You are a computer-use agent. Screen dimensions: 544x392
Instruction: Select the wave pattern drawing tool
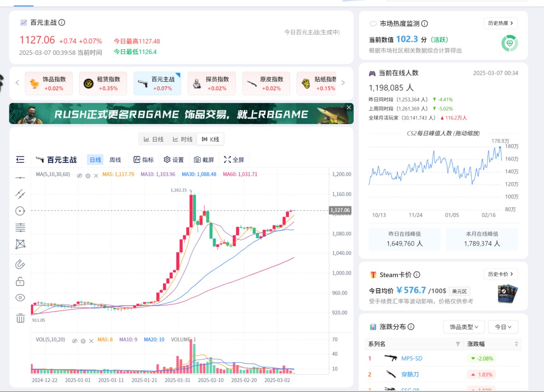click(x=20, y=244)
